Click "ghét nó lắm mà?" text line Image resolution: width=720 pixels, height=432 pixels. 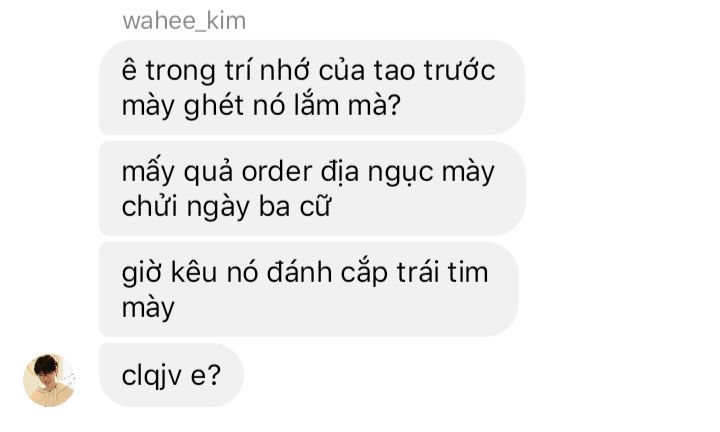click(x=292, y=107)
